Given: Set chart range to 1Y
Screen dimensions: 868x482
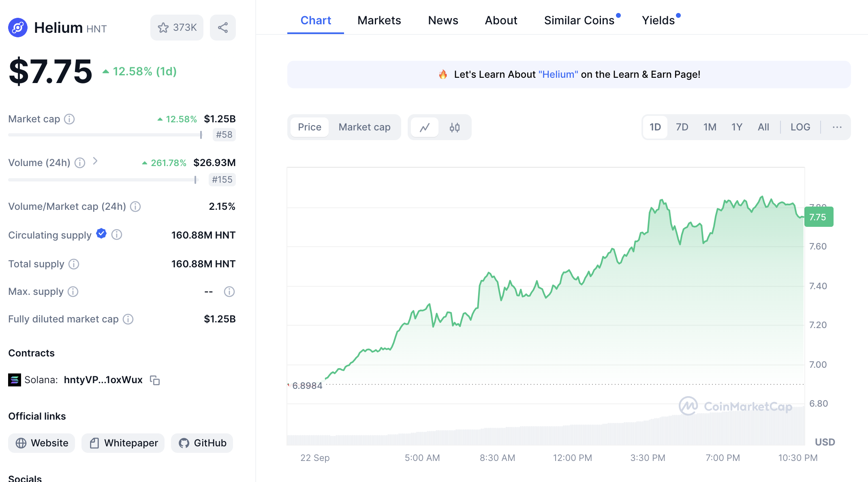Looking at the screenshot, I should coord(737,127).
